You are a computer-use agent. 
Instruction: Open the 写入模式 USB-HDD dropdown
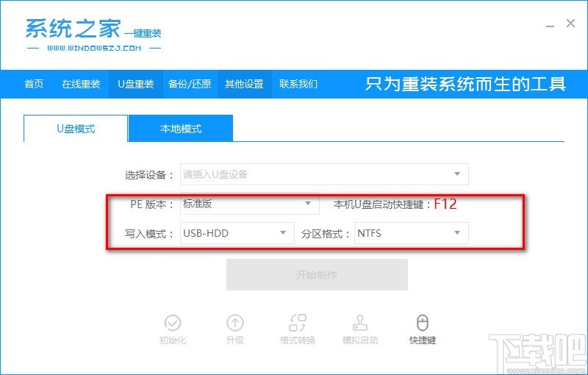[237, 233]
